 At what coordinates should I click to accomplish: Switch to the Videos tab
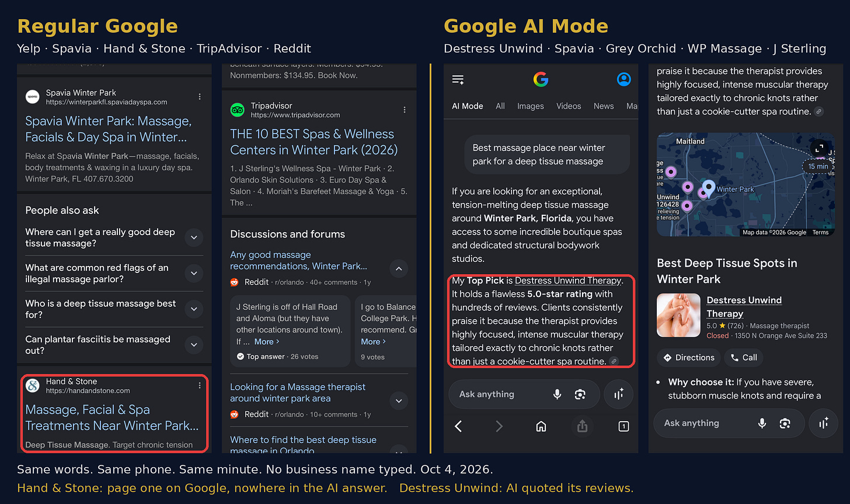point(569,106)
